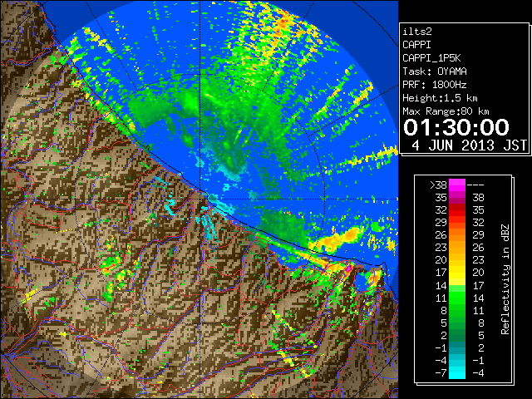Viewport: 532px width, 399px height.
Task: Click the '---' legend label
Action: pos(475,185)
